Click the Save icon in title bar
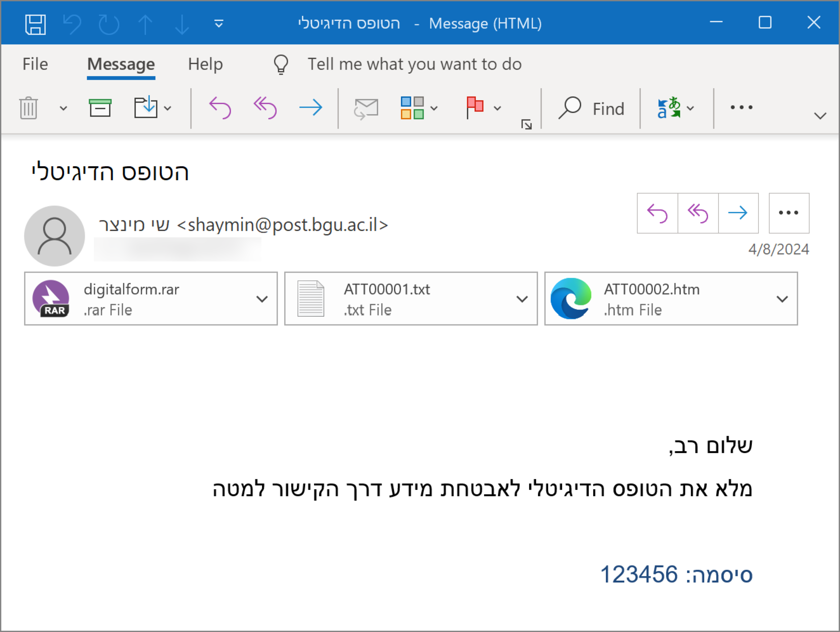Screen dimensions: 840x632 [x=35, y=25]
